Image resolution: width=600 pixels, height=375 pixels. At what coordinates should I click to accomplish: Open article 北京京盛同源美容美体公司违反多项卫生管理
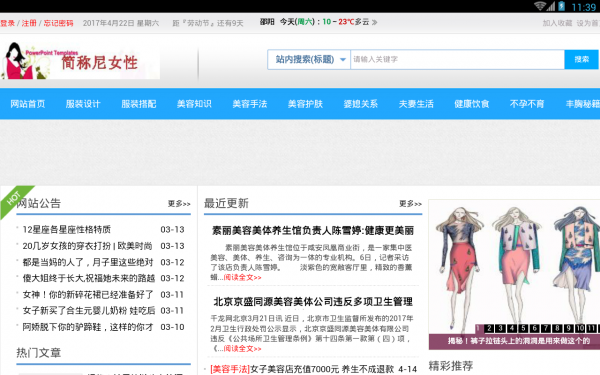click(313, 302)
